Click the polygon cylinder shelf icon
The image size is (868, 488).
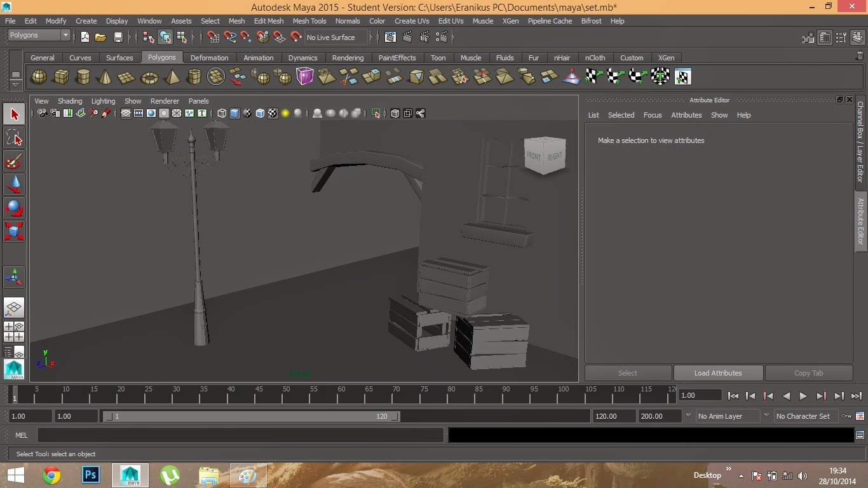[x=83, y=77]
